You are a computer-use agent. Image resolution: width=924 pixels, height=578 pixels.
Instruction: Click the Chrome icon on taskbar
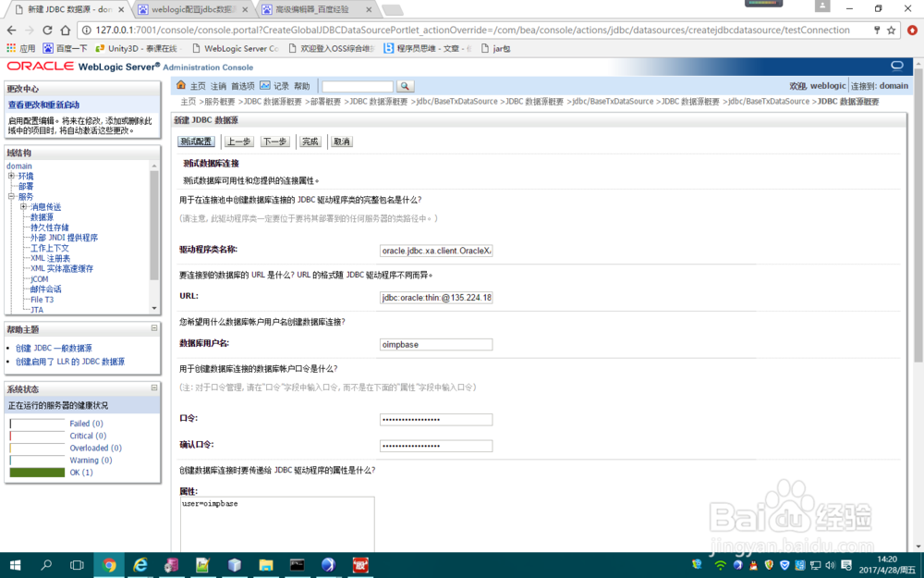(x=109, y=565)
